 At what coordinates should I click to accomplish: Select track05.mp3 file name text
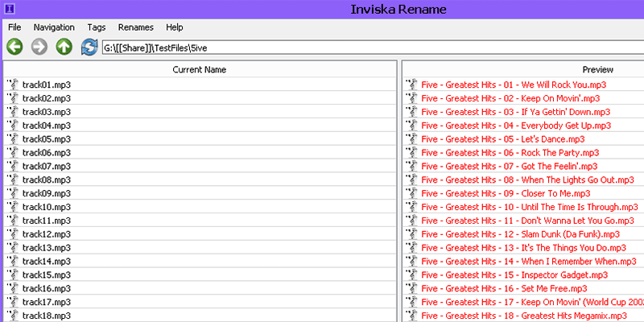47,138
